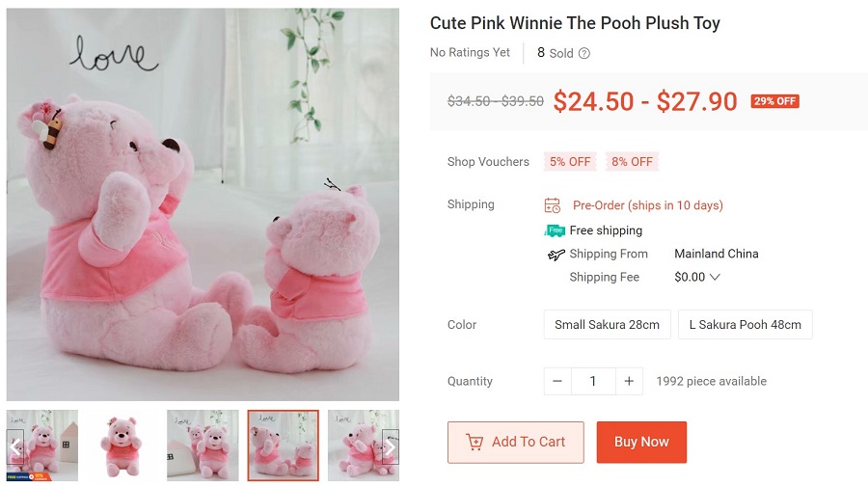Add the plush toy to cart

pyautogui.click(x=516, y=442)
